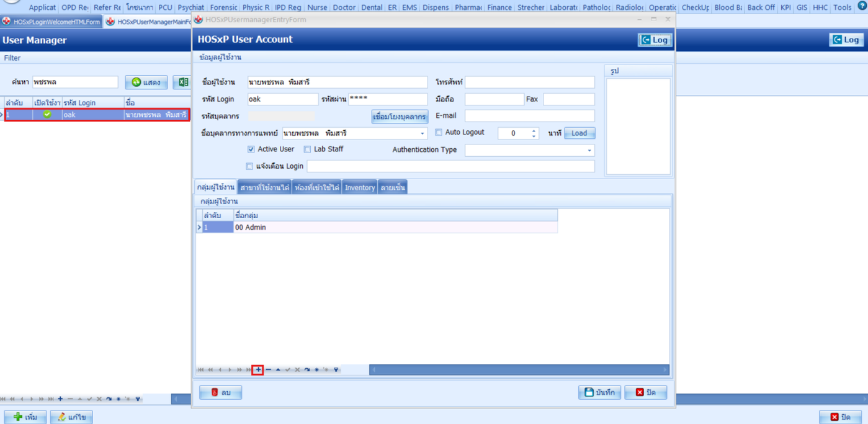Select the 00 Admin group row
868x424 pixels.
(x=377, y=227)
